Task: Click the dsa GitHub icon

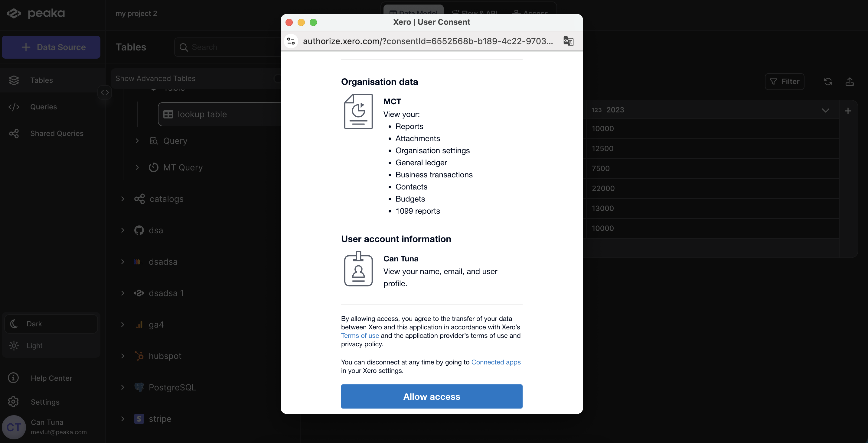Action: tap(139, 230)
